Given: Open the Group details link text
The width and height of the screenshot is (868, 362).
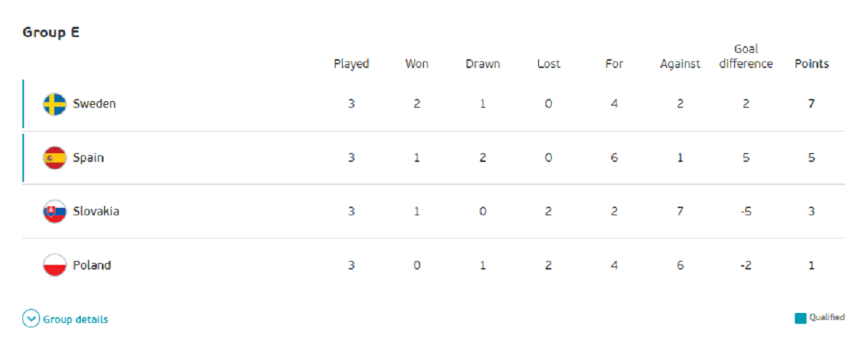Looking at the screenshot, I should (76, 319).
